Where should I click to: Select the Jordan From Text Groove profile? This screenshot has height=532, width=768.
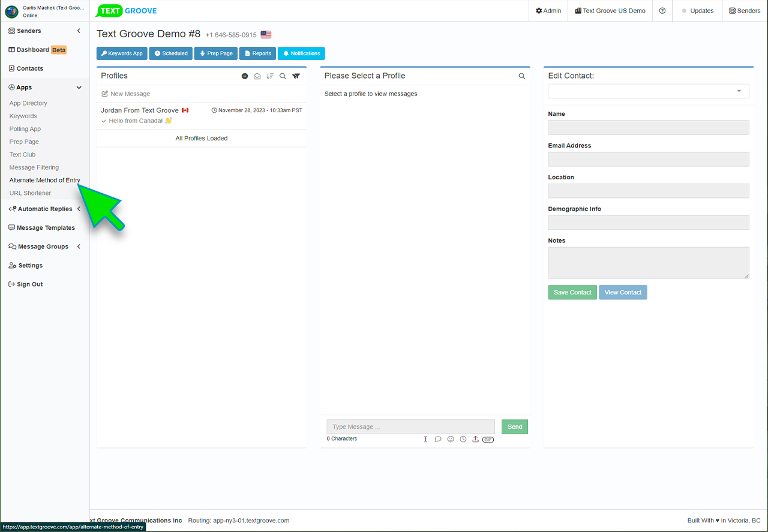tap(202, 116)
